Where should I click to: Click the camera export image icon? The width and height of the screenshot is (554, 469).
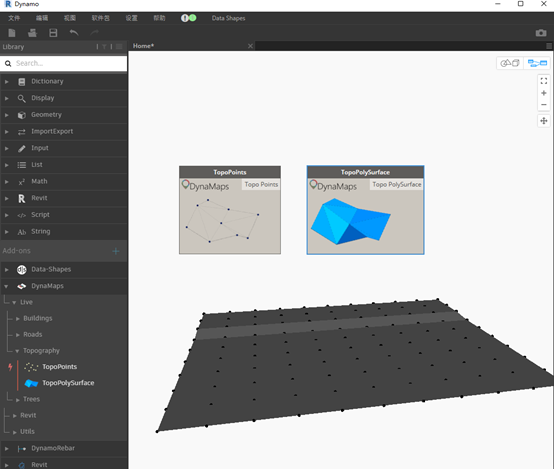541,33
